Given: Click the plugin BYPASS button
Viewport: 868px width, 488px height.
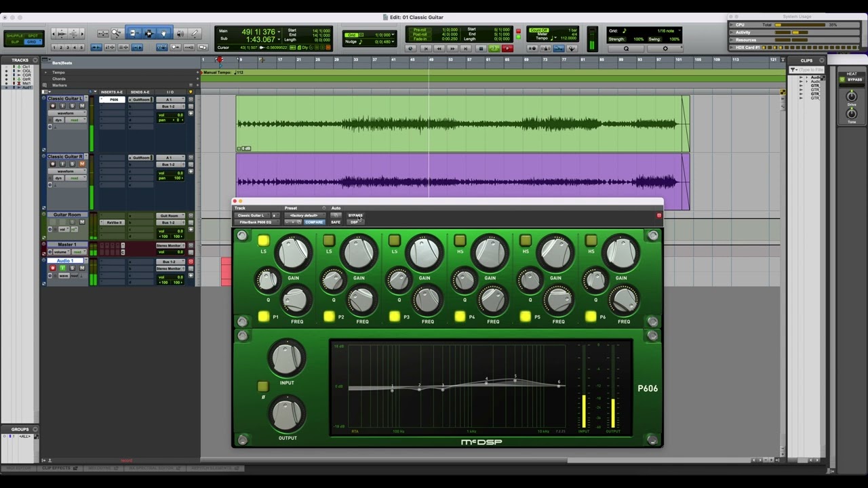Looking at the screenshot, I should 355,216.
